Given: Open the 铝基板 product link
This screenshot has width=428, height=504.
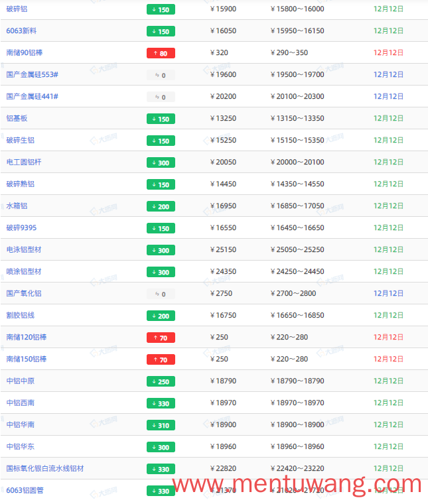Looking at the screenshot, I should click(x=17, y=118).
